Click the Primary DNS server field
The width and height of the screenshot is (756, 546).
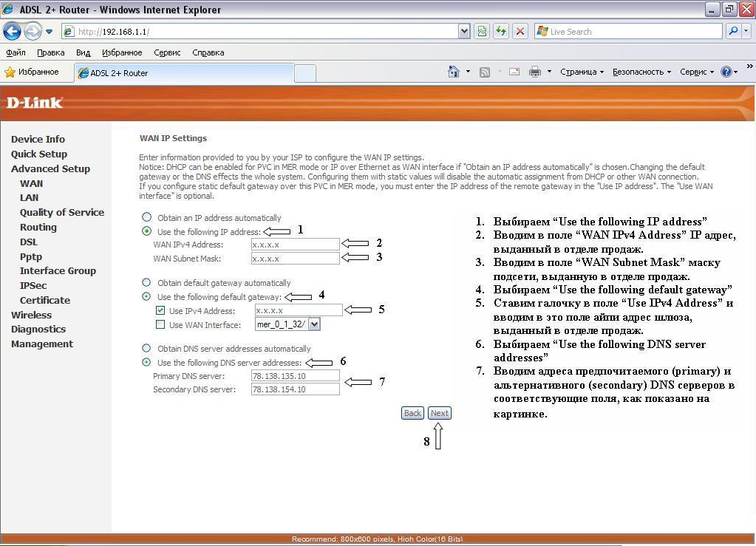tap(295, 376)
